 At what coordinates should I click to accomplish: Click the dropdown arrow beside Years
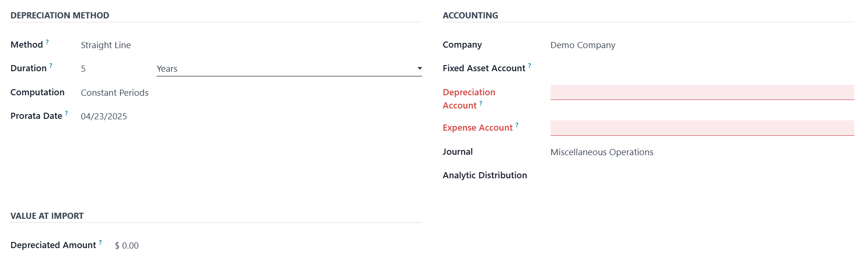(x=419, y=69)
